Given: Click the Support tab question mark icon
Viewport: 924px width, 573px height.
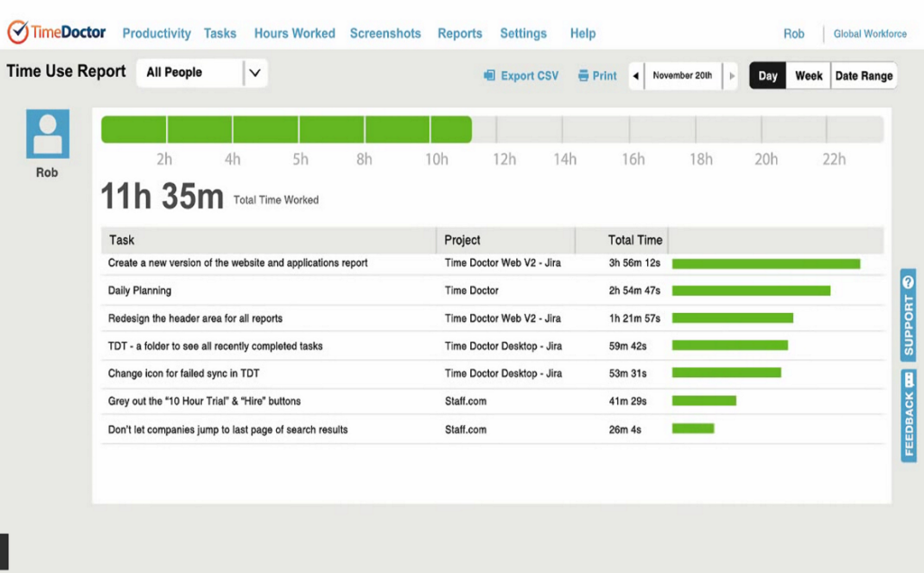Looking at the screenshot, I should click(x=908, y=282).
